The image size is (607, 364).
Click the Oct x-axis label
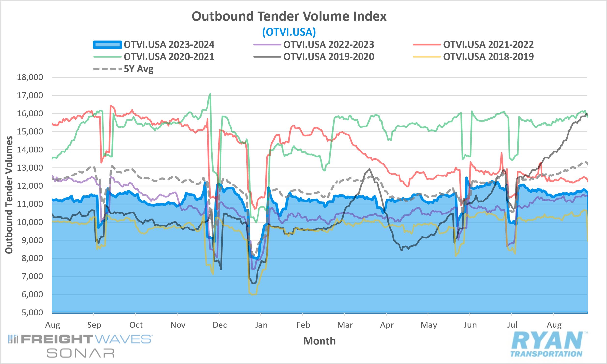(136, 325)
